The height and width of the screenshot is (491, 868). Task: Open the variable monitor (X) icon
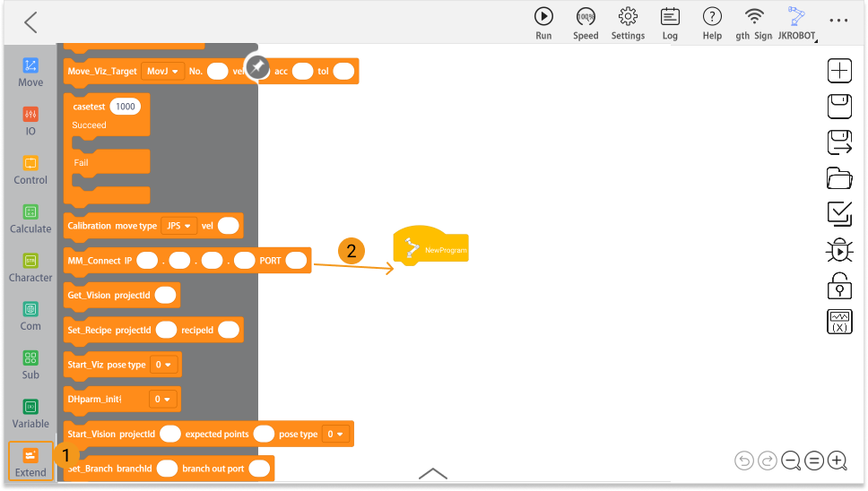pos(839,322)
